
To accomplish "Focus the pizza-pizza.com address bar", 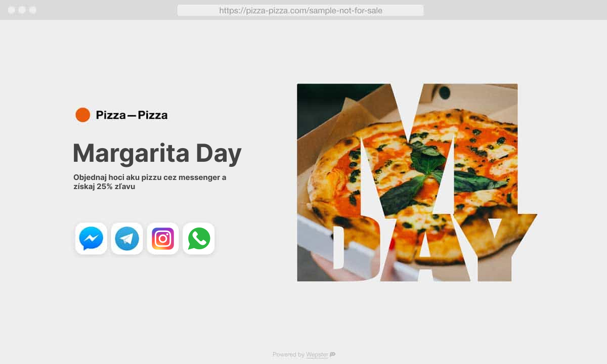I will coord(300,10).
